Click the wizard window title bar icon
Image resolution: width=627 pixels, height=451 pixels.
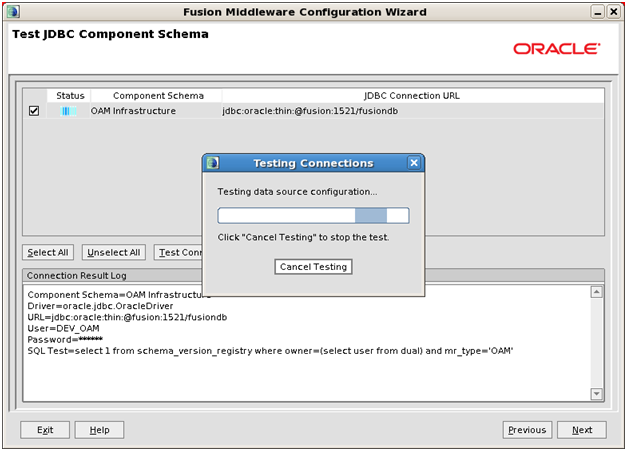pos(13,12)
